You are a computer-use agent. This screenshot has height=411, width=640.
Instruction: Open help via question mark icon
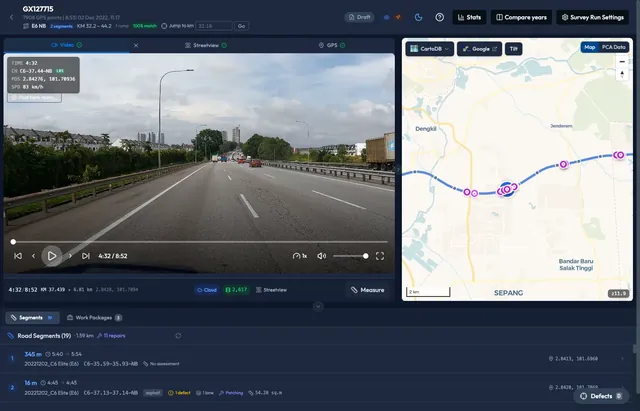point(440,17)
